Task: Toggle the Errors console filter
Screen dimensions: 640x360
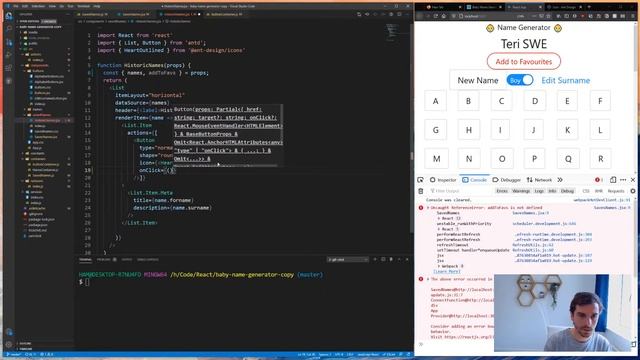Action: (502, 191)
